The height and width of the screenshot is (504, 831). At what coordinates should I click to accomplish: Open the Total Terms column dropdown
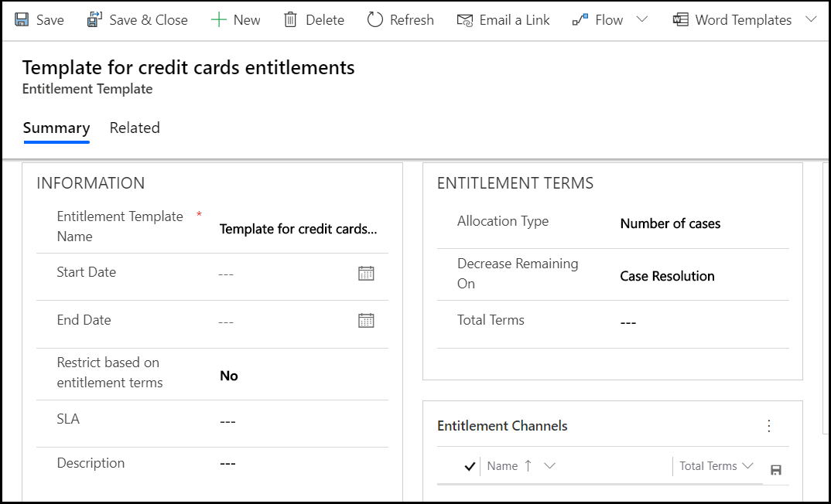(746, 466)
